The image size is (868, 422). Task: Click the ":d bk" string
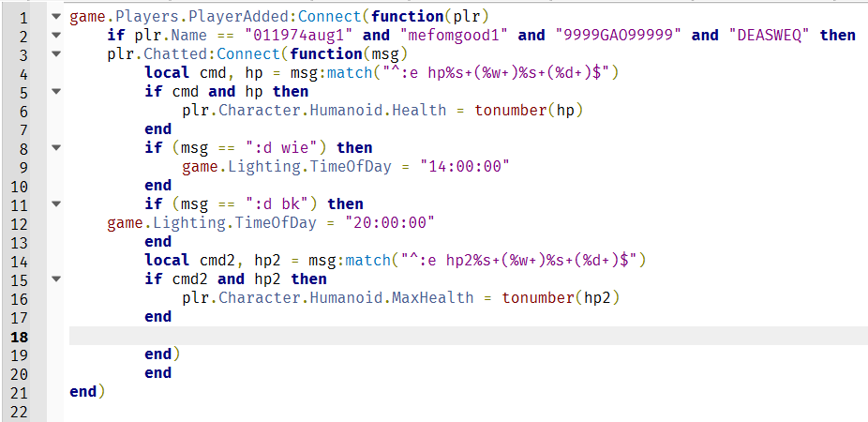coord(276,203)
